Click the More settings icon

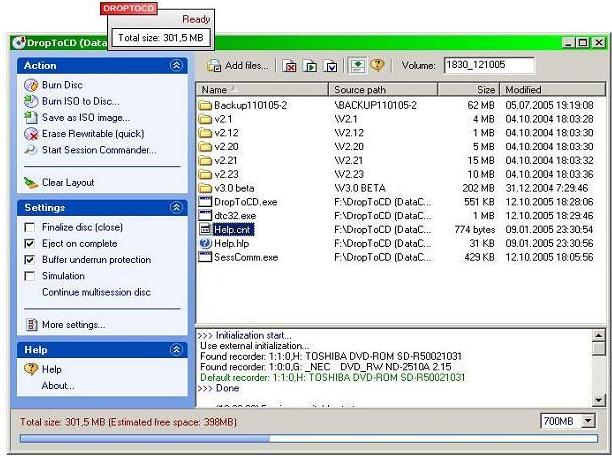(31, 324)
